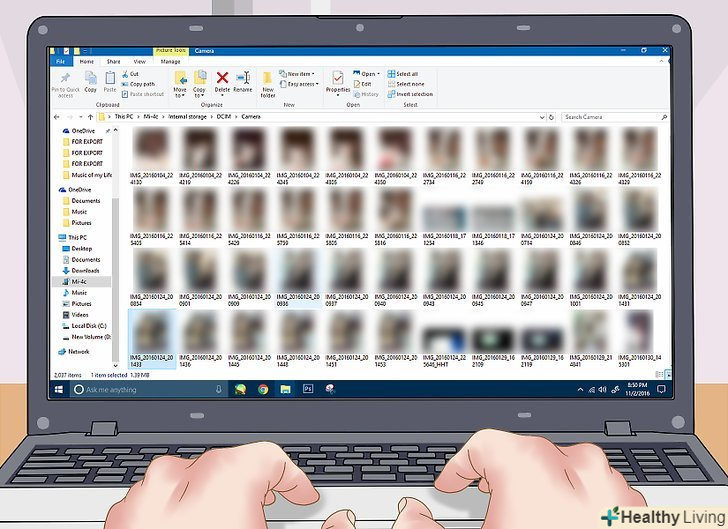Viewport: 728px width, 529px height.
Task: Click the Pin to Quick access icon
Action: point(65,78)
